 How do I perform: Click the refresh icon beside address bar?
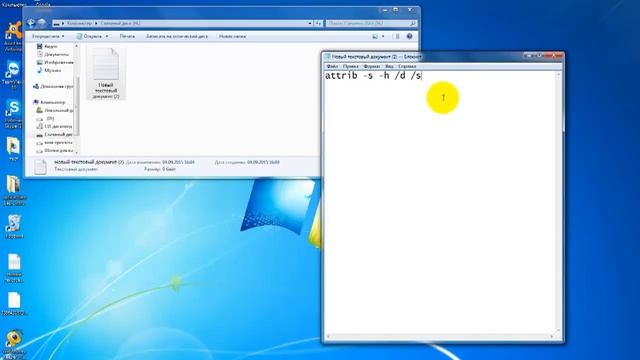(318, 23)
